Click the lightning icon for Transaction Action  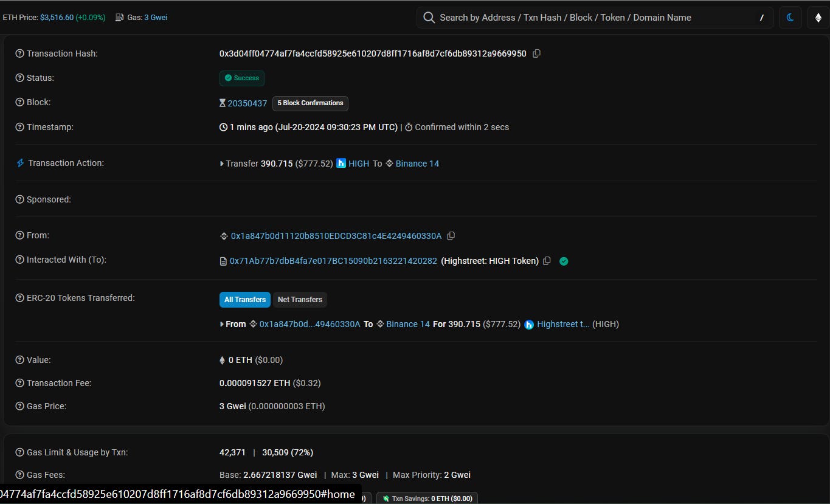[20, 163]
